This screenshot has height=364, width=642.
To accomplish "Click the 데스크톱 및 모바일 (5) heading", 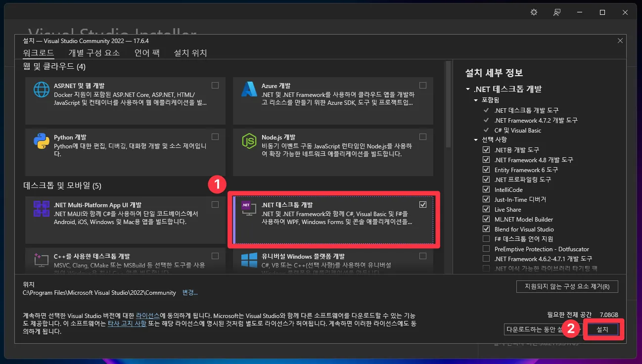I will click(62, 186).
